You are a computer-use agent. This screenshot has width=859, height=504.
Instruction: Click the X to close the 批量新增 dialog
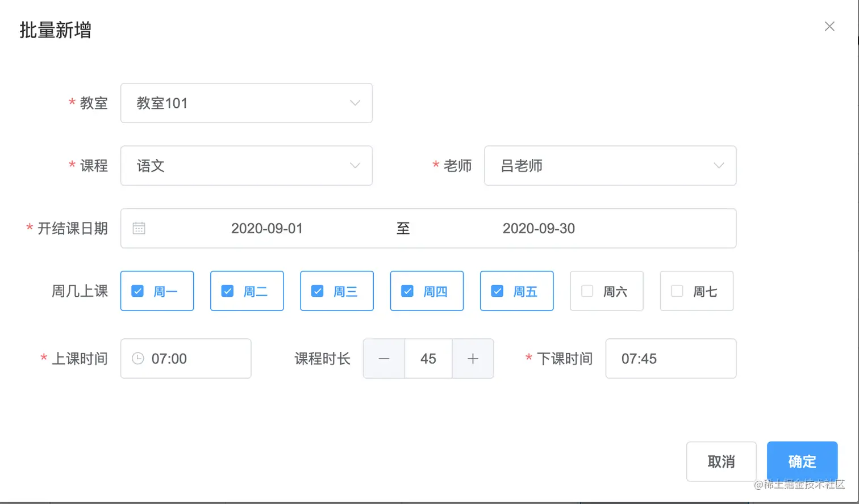click(x=829, y=26)
